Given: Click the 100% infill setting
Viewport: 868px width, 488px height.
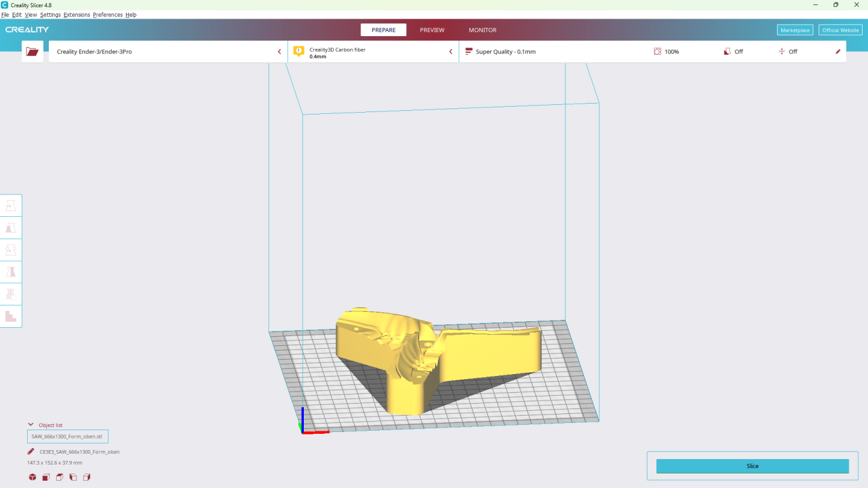Looking at the screenshot, I should pyautogui.click(x=667, y=52).
